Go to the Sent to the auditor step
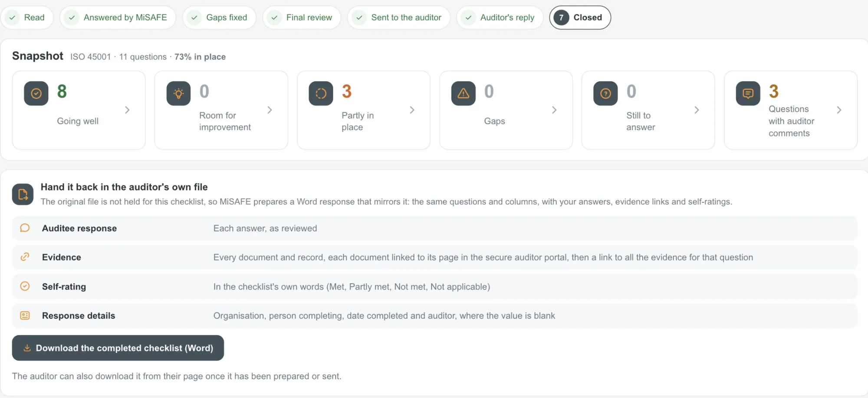 tap(399, 17)
